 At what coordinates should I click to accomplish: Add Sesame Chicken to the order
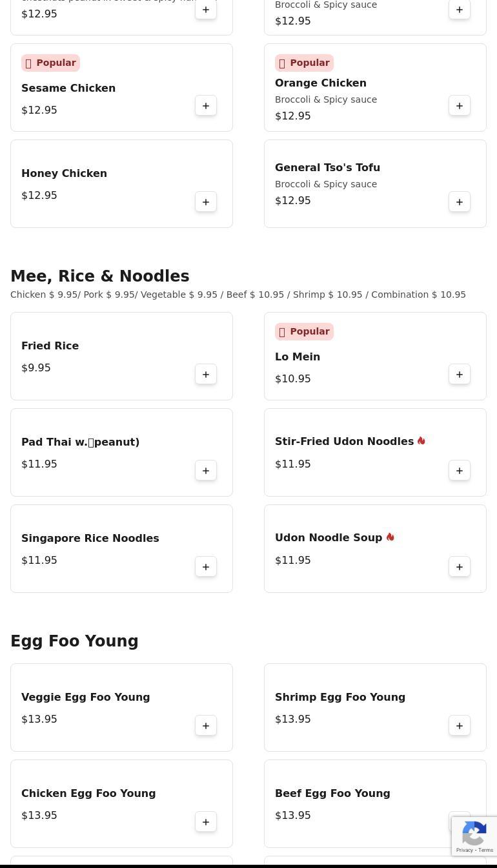pos(206,106)
